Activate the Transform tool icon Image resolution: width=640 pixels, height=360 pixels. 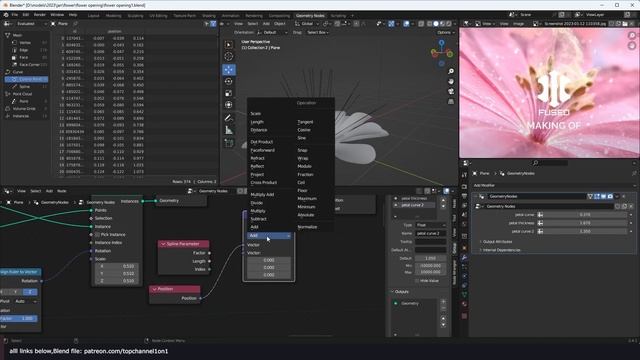229,105
